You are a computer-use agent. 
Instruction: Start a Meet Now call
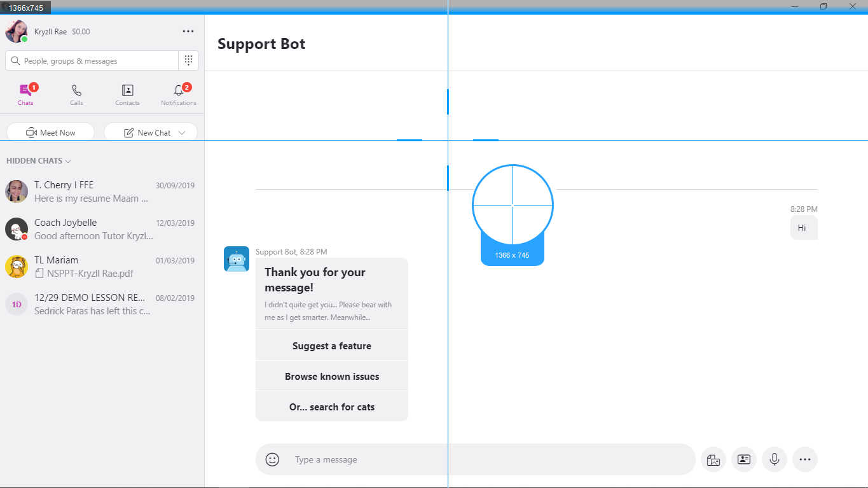pyautogui.click(x=51, y=132)
